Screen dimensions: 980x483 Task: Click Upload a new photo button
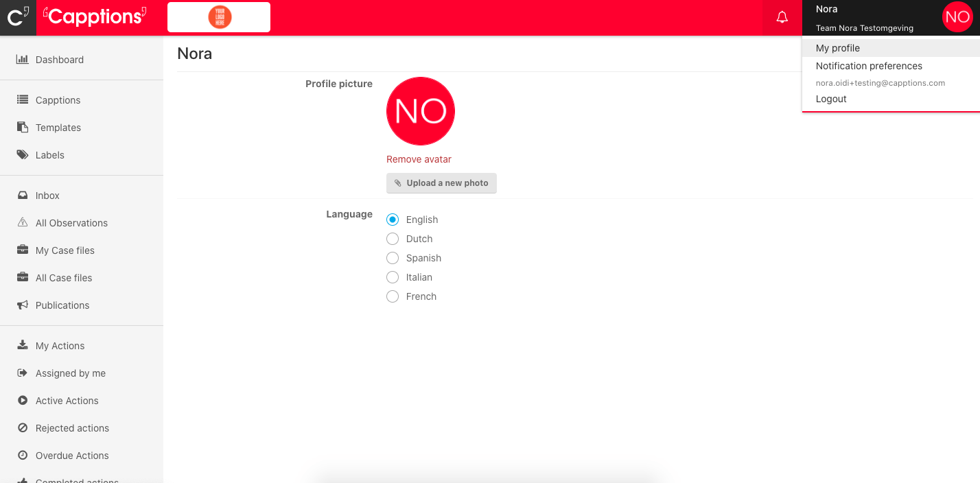click(x=441, y=183)
